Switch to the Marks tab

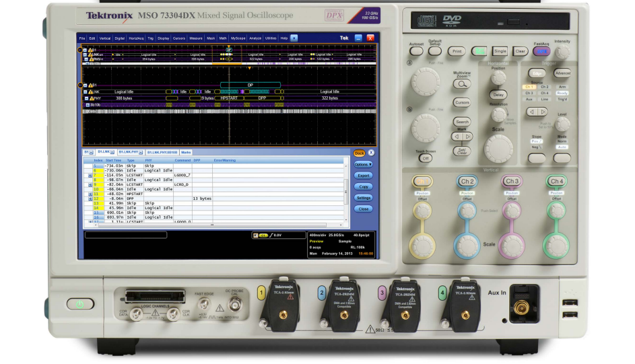click(x=186, y=153)
